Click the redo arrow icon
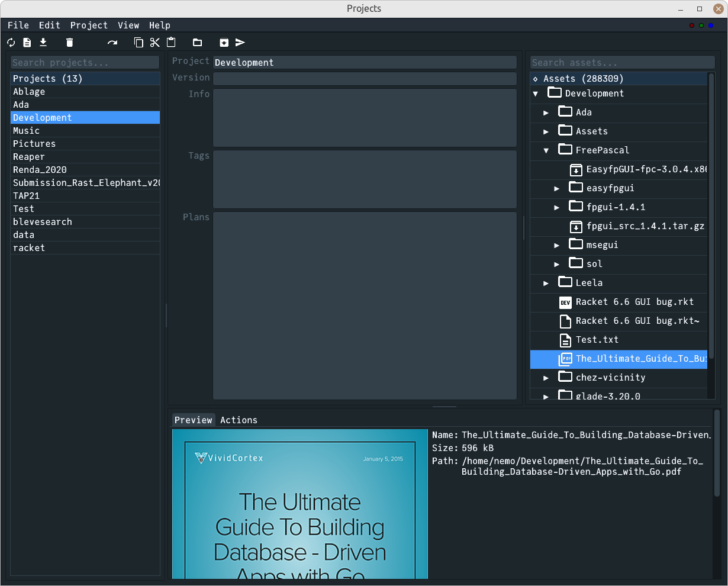The image size is (728, 586). (112, 42)
